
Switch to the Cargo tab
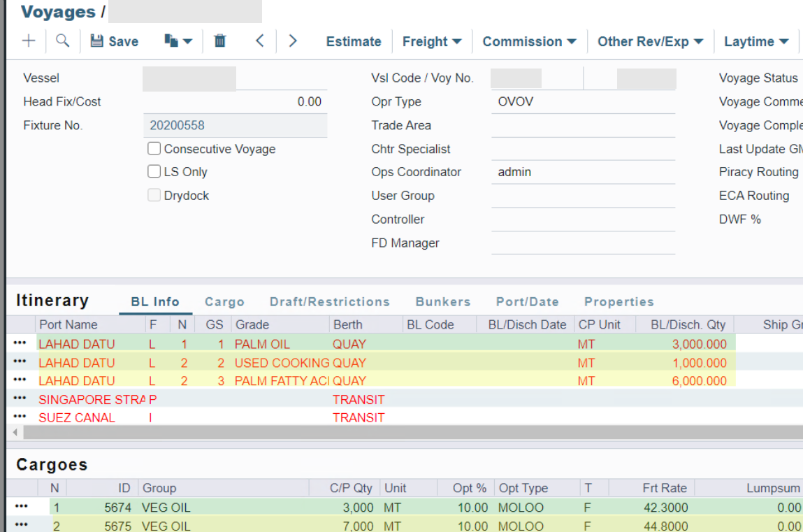tap(224, 302)
